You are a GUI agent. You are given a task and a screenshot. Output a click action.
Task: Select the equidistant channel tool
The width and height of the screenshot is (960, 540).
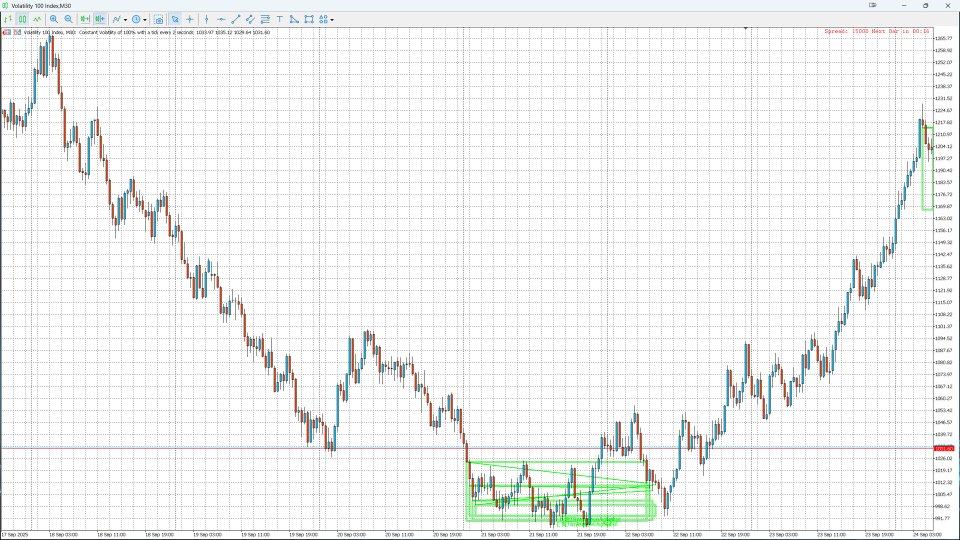click(x=250, y=20)
